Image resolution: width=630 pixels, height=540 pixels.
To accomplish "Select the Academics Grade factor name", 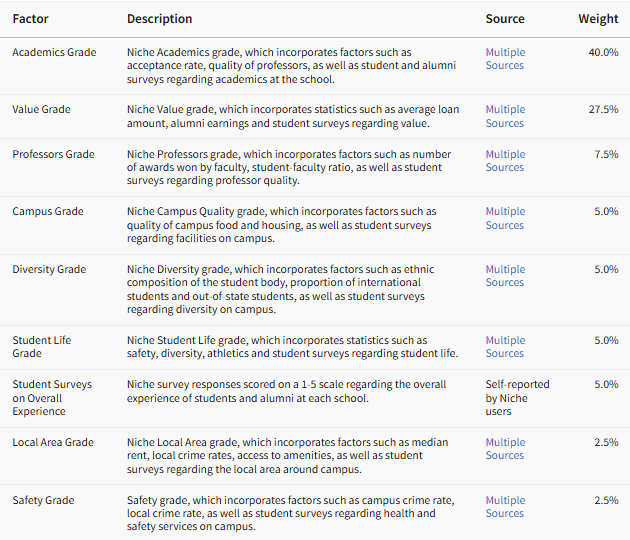I will (54, 52).
